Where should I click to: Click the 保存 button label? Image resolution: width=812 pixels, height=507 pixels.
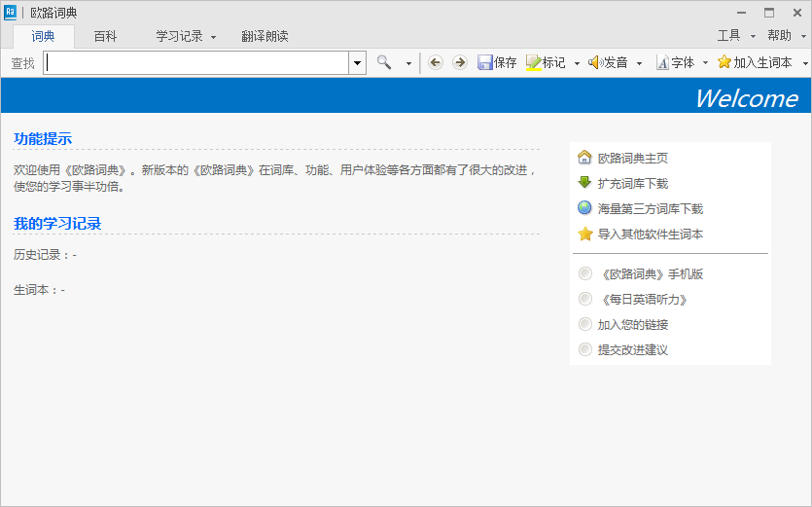[506, 62]
